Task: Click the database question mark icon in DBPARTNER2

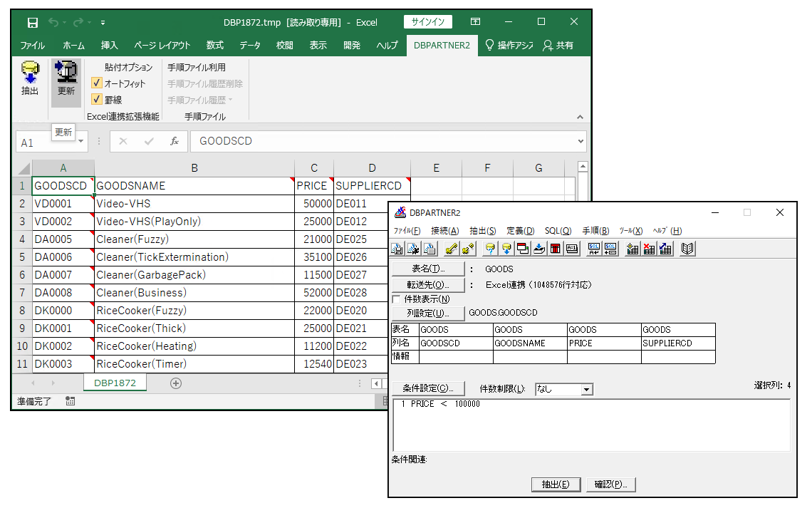Action: coord(490,249)
